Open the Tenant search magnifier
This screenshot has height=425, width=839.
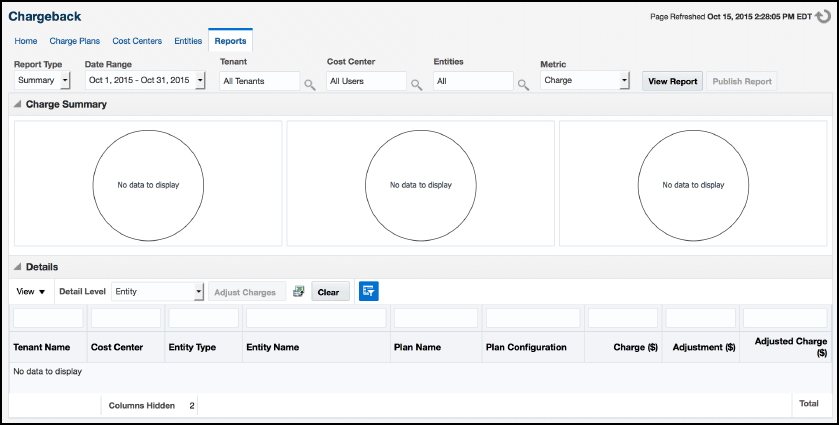tap(310, 85)
